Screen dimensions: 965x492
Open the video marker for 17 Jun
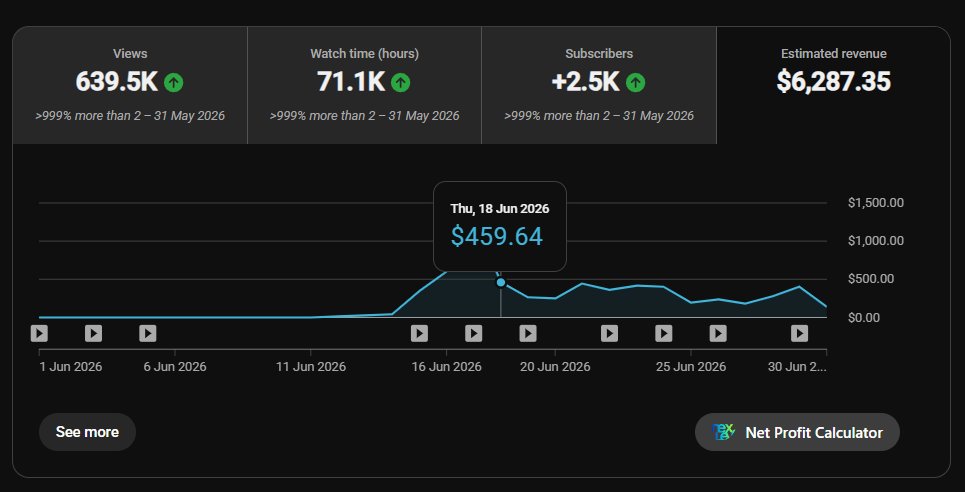tap(473, 334)
